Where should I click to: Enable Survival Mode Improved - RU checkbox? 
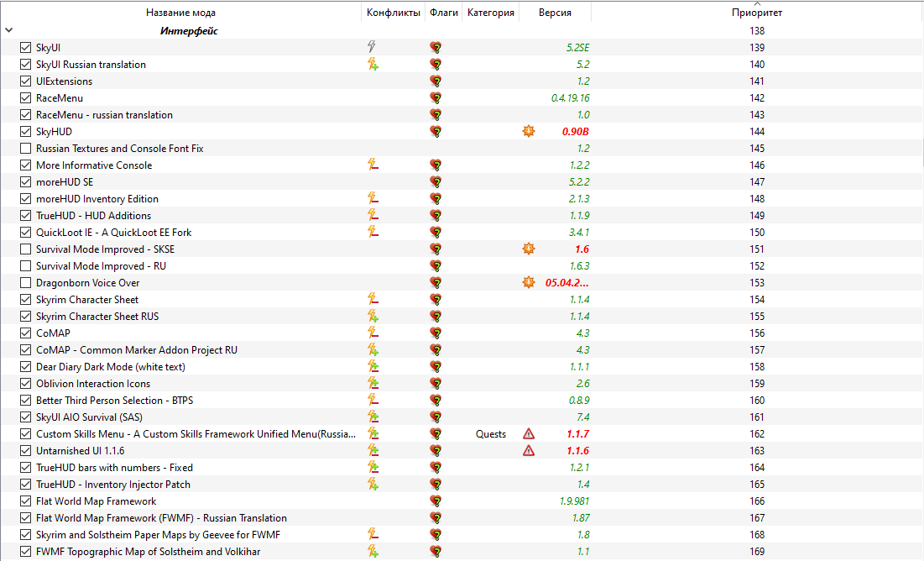[25, 266]
